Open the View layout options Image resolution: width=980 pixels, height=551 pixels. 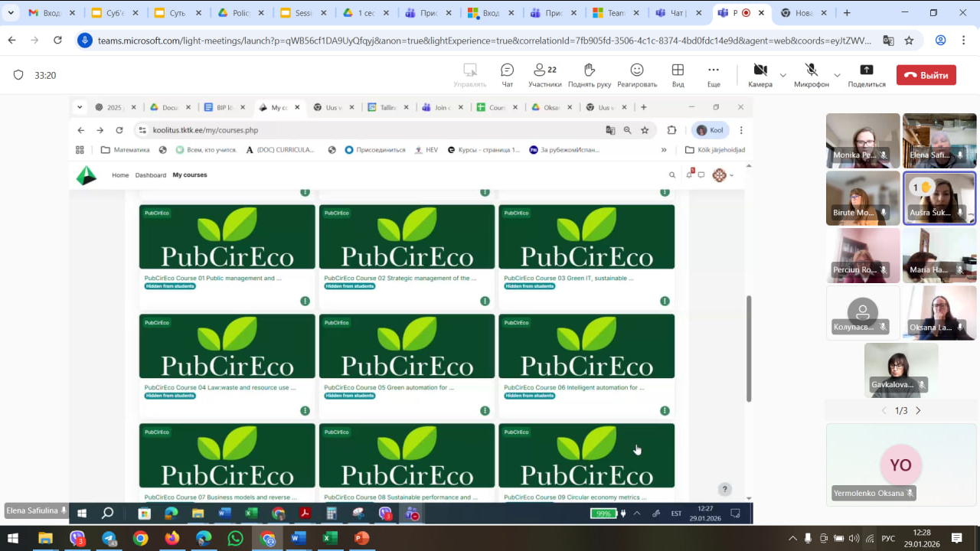678,74
